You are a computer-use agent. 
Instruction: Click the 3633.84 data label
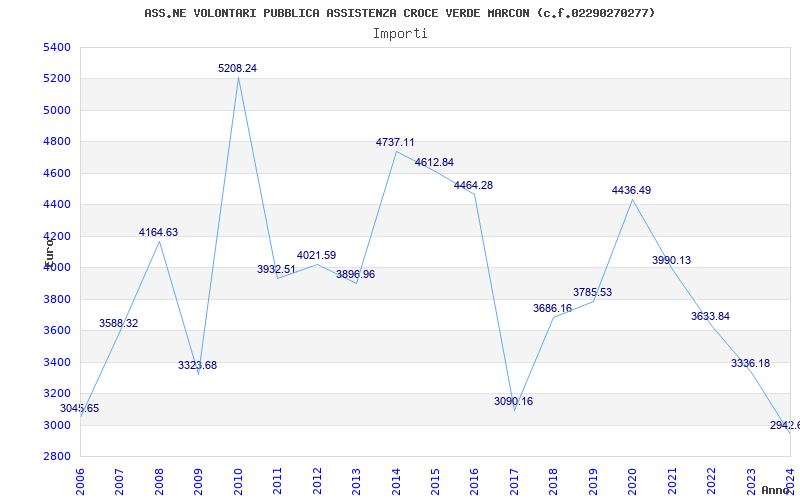[x=710, y=317]
